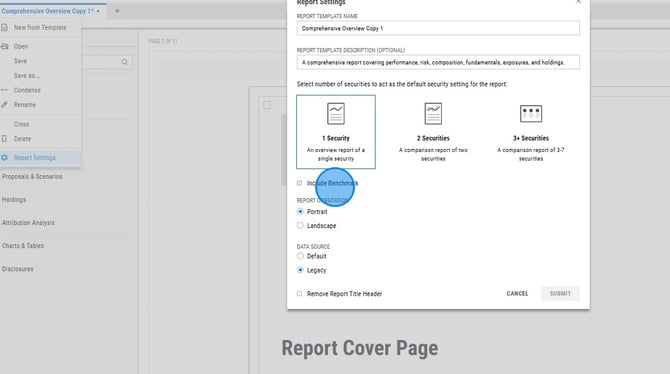This screenshot has width=670, height=374.
Task: Click the Condense arrows icon
Action: tap(4, 90)
